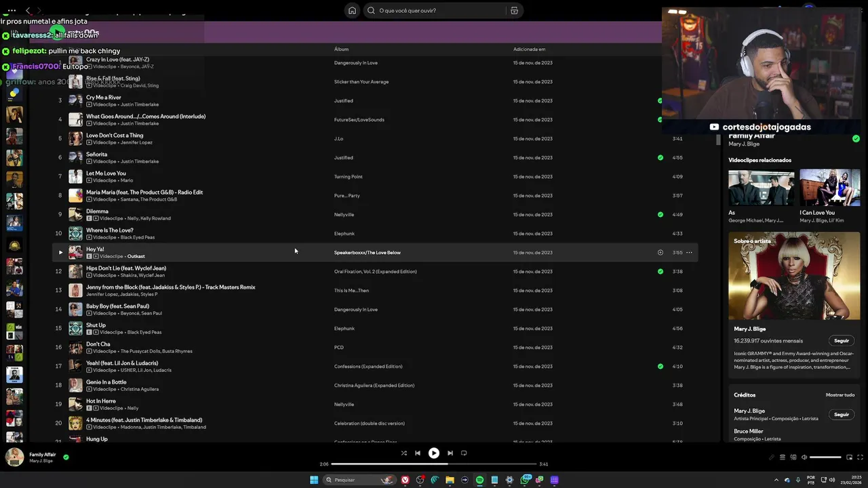Open the taskbar 'Pesquisar' search box
Screen dimensions: 868x488
click(x=359, y=480)
